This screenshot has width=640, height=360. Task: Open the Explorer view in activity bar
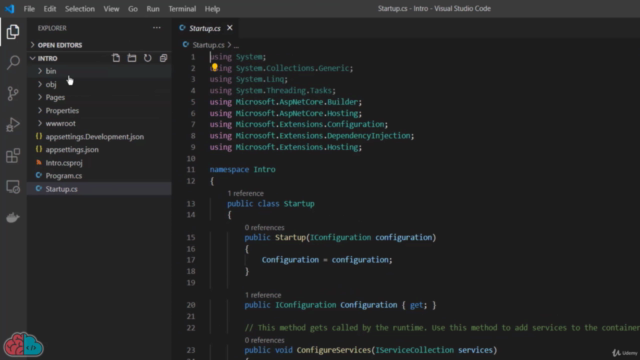tap(13, 32)
